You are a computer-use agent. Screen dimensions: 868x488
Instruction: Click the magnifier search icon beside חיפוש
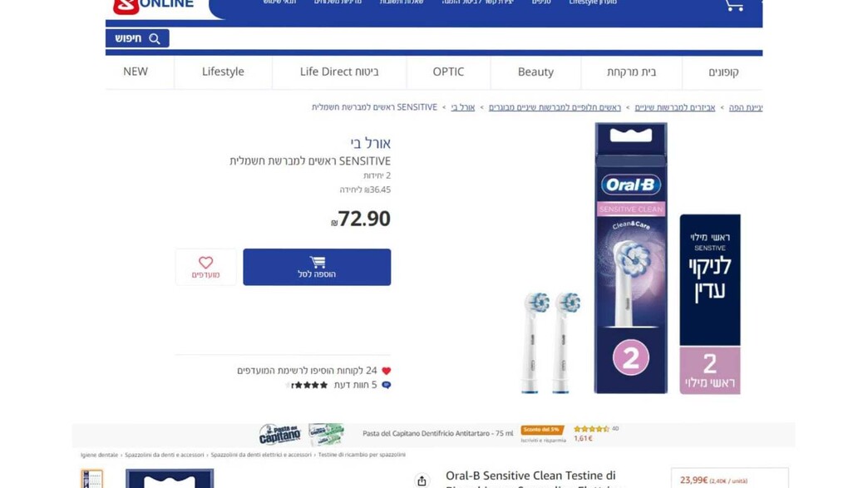pos(155,39)
